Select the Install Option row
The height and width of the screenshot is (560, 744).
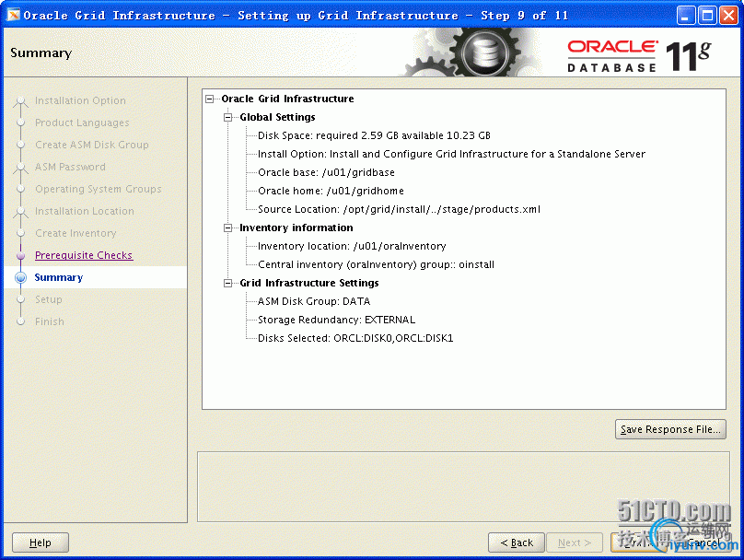[x=451, y=154]
